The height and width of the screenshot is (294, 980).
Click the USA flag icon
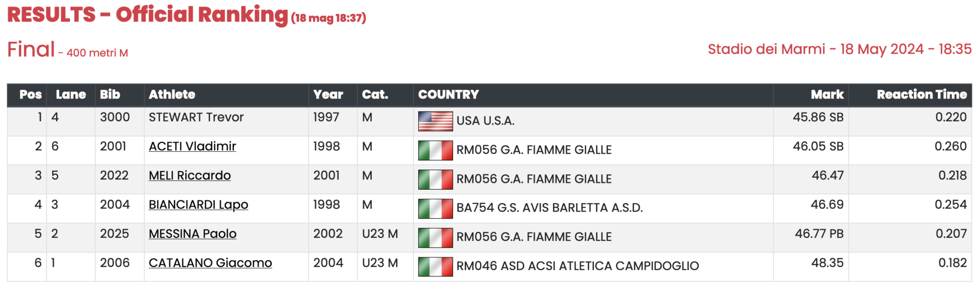click(435, 121)
